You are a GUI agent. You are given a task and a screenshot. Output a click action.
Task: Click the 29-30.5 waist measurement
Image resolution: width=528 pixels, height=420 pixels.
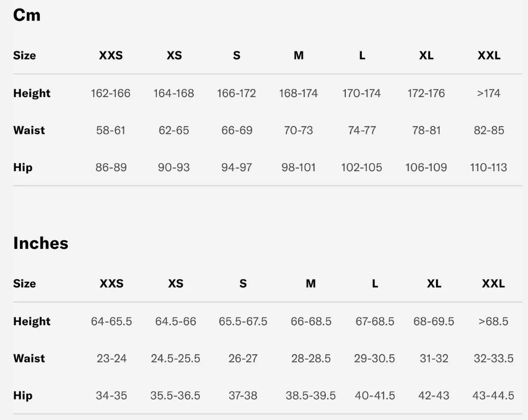pos(374,359)
